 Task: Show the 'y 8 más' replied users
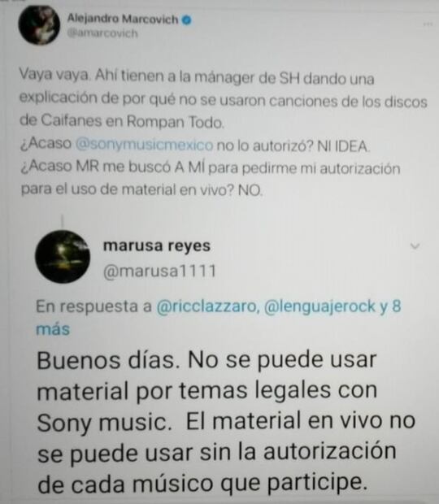391,306
